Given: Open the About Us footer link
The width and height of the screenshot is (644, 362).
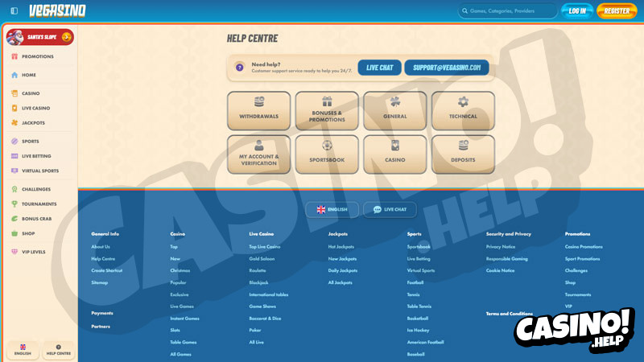Looking at the screenshot, I should (101, 247).
